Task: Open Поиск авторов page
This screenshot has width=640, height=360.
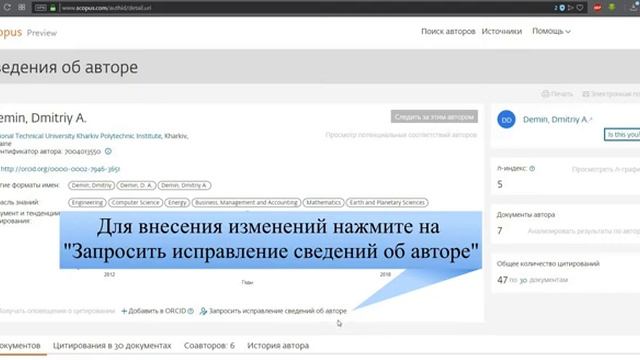Action: 448,31
